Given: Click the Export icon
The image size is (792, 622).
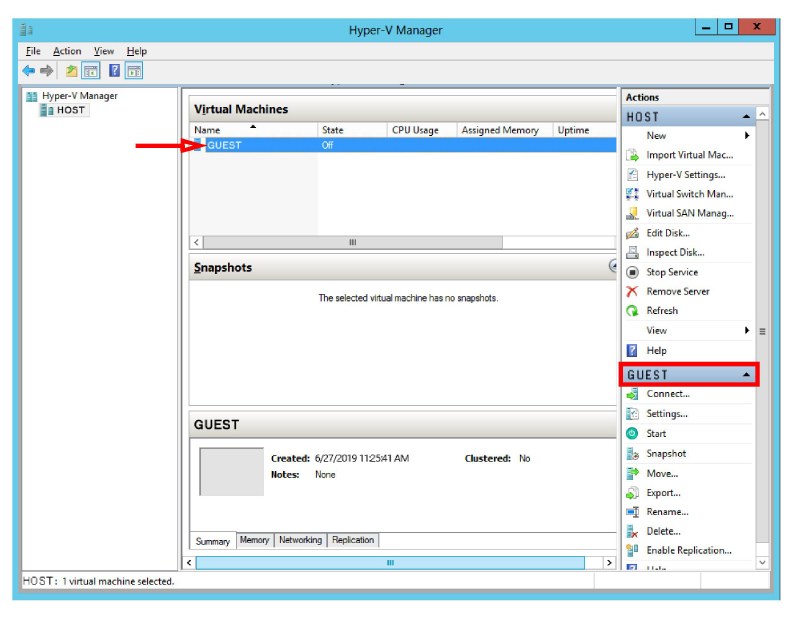Looking at the screenshot, I should [x=632, y=493].
